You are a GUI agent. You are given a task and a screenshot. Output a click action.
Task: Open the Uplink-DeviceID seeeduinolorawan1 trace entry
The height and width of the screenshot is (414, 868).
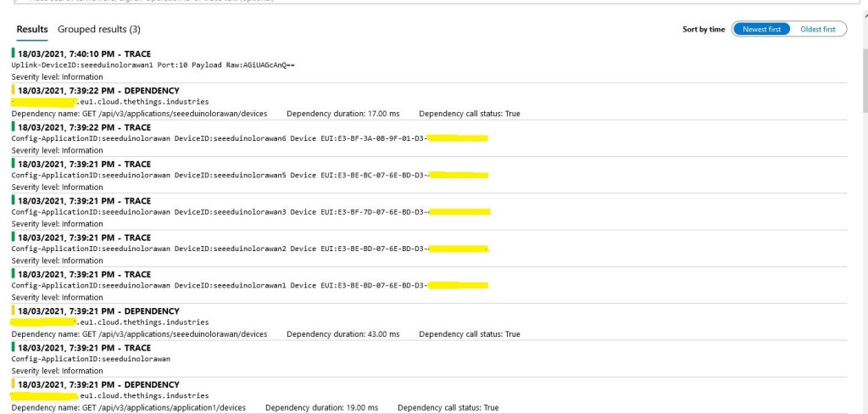[x=153, y=65]
